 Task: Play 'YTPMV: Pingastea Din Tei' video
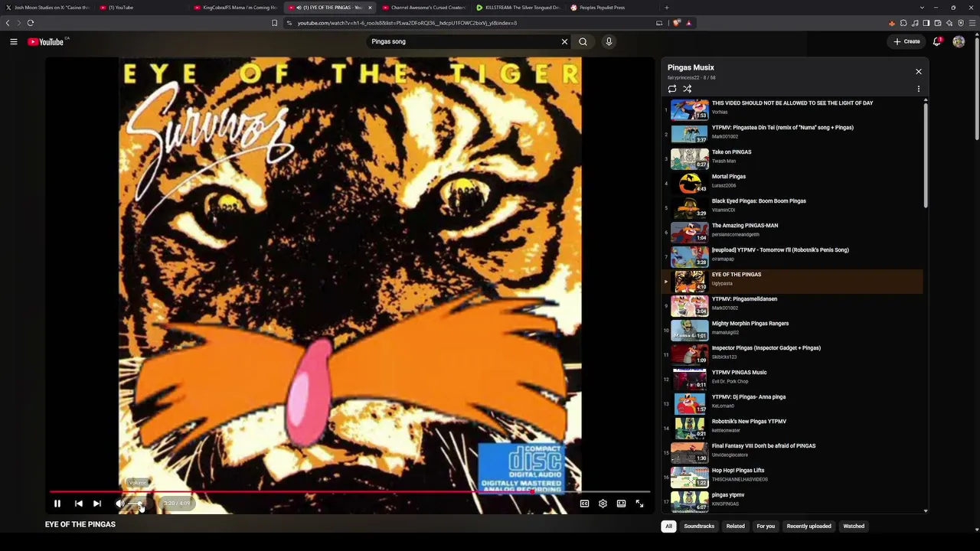tap(792, 133)
